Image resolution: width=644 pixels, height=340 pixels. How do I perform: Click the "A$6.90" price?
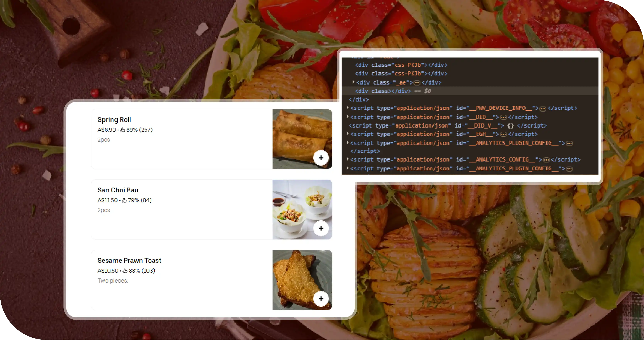point(107,130)
